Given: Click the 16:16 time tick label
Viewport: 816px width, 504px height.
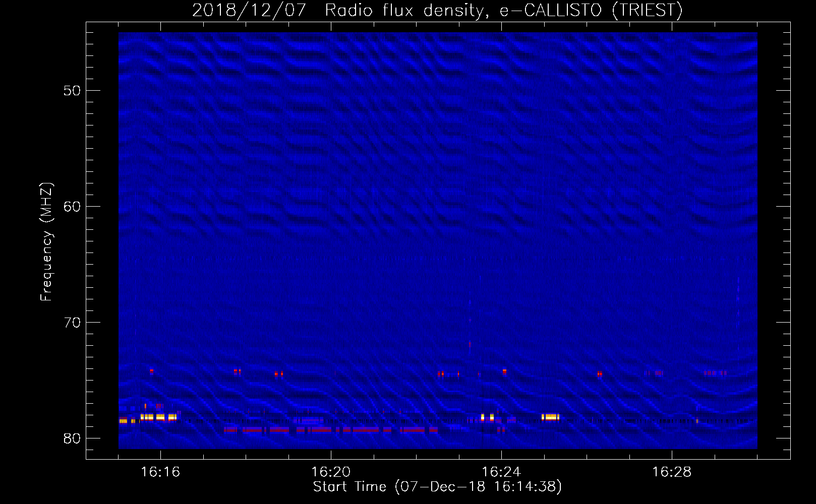Looking at the screenshot, I should point(160,472).
